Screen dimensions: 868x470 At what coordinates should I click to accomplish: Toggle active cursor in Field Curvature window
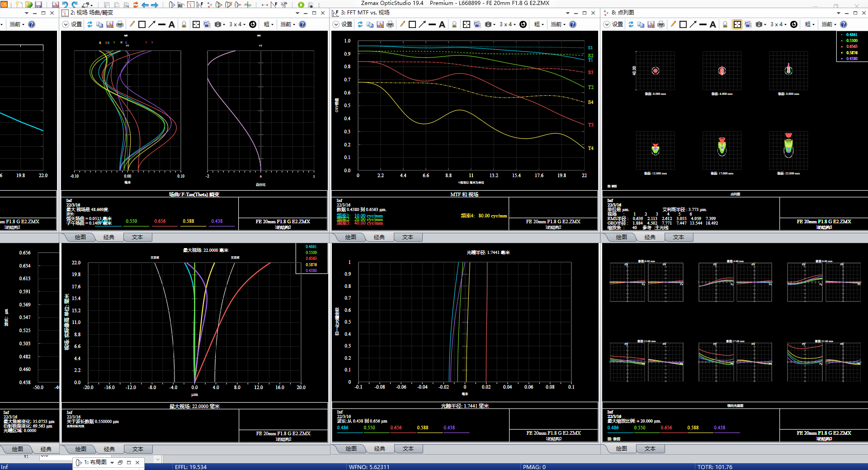196,24
